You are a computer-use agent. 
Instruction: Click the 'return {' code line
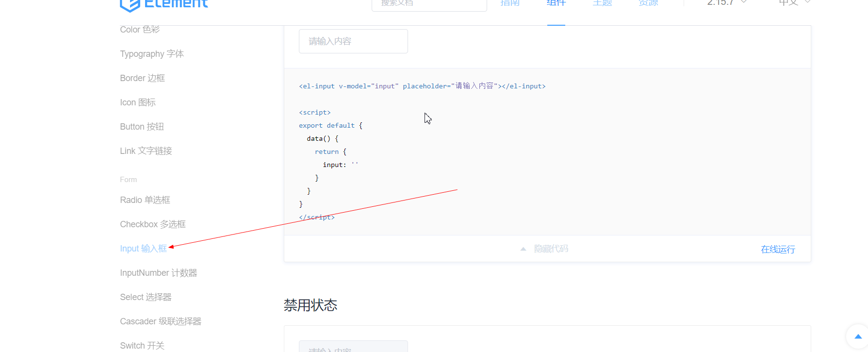[x=331, y=151]
